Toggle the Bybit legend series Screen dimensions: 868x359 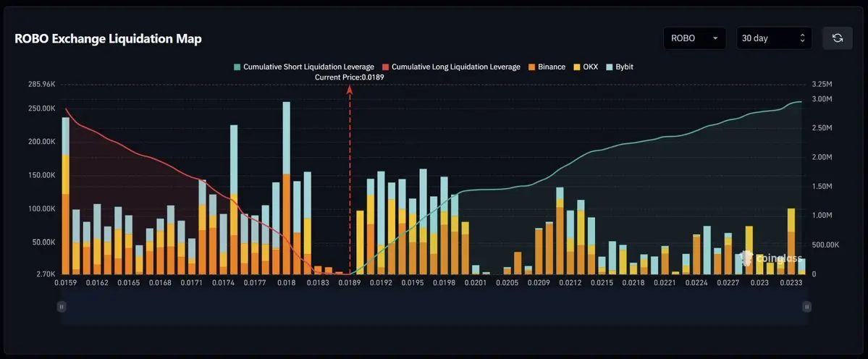click(620, 67)
